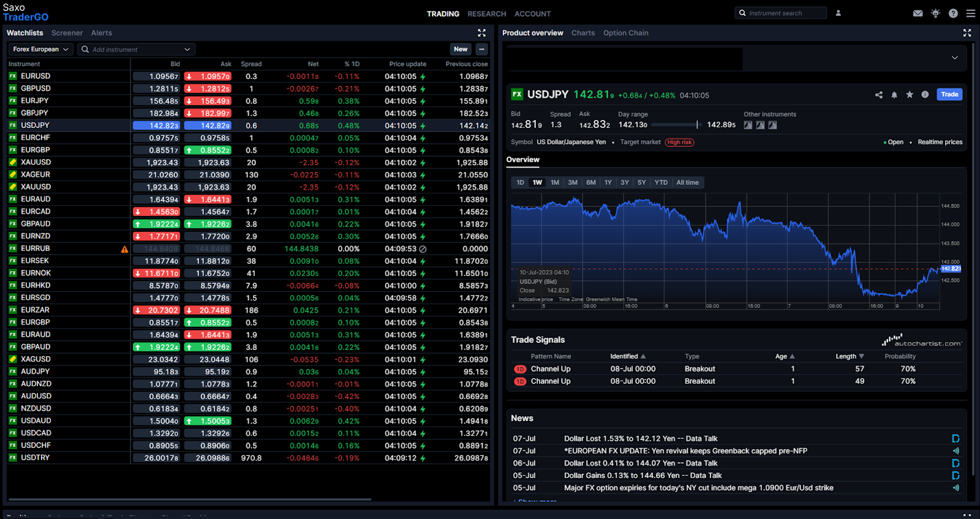The image size is (980, 519).
Task: Select the 1D chart timeframe
Action: pyautogui.click(x=520, y=182)
